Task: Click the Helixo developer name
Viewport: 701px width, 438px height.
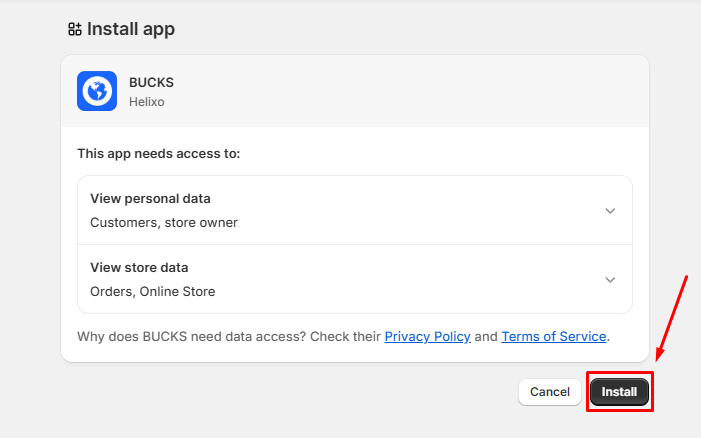Action: coord(148,101)
